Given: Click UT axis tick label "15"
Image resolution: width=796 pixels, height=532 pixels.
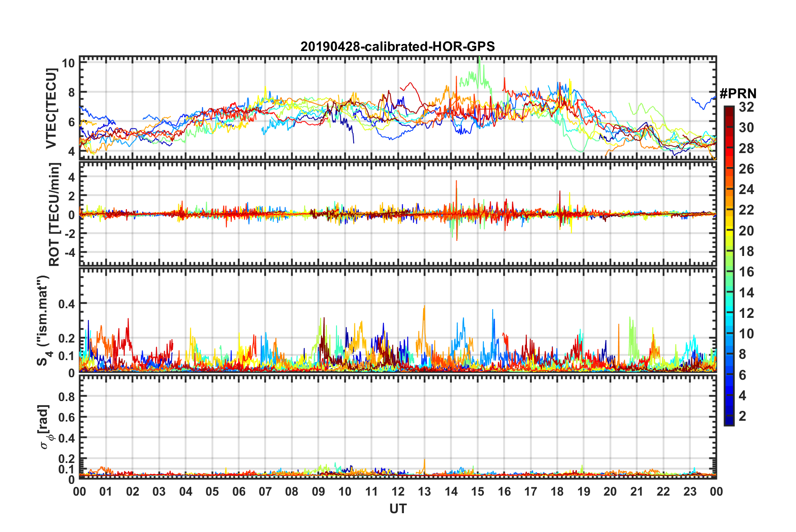Looking at the screenshot, I should click(x=478, y=491).
